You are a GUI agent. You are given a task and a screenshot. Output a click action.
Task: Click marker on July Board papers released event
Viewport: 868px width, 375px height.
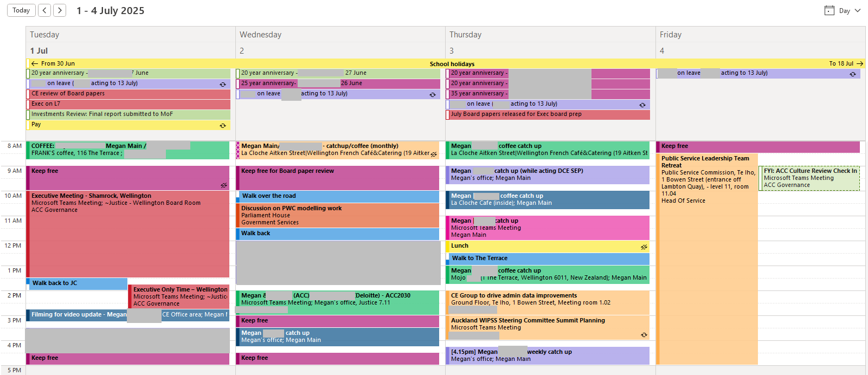(x=448, y=114)
